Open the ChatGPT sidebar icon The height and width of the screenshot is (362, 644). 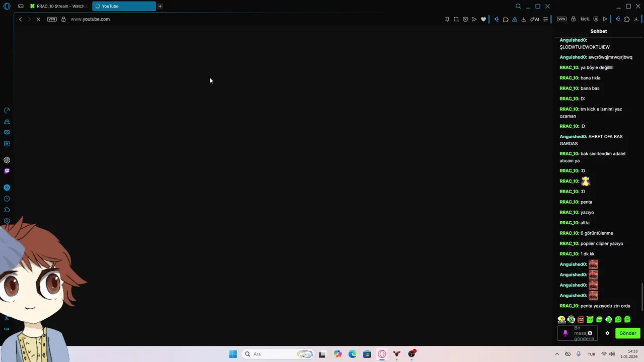click(7, 160)
